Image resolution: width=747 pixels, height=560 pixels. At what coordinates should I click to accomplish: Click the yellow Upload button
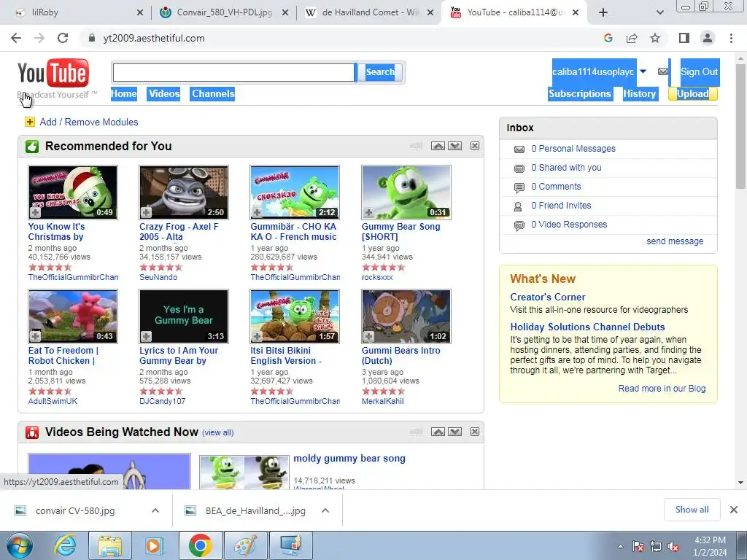[x=693, y=94]
